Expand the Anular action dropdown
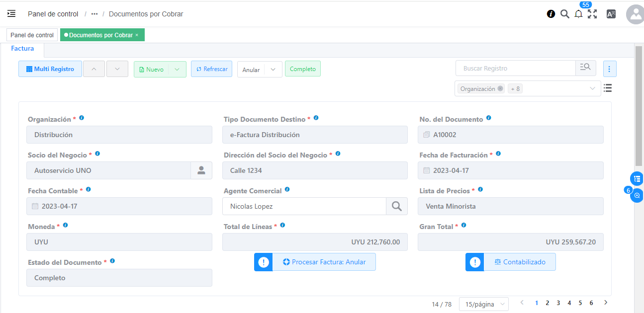This screenshot has width=644, height=313. tap(273, 70)
